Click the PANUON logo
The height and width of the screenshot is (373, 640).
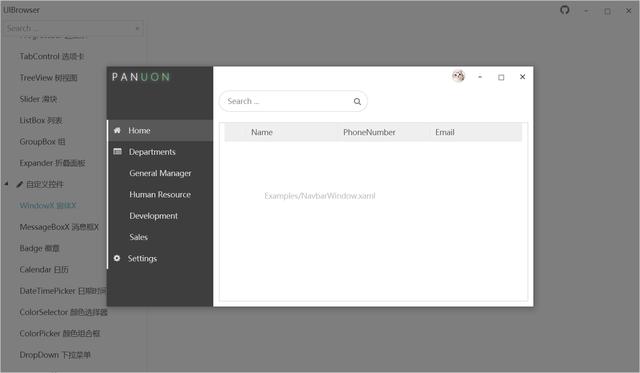(141, 77)
